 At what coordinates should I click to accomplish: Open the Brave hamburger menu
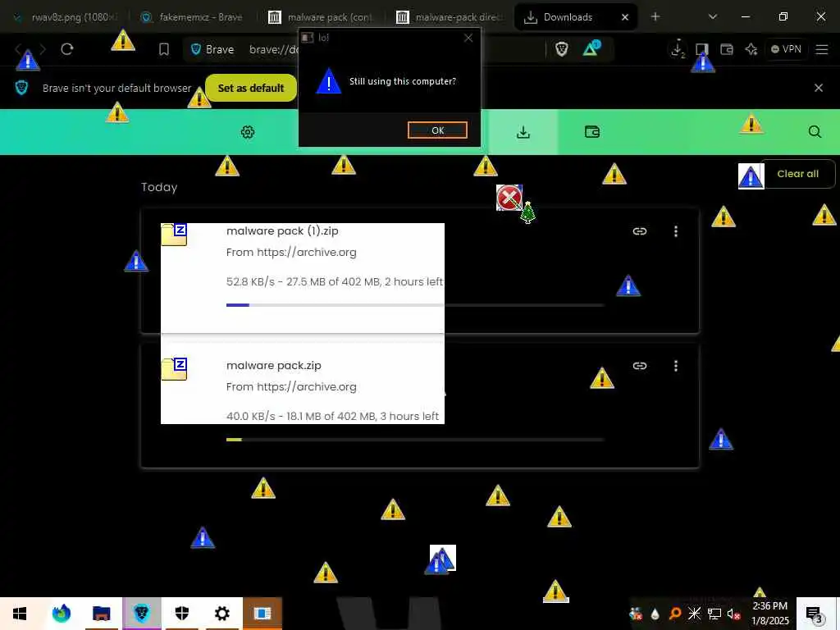point(822,49)
